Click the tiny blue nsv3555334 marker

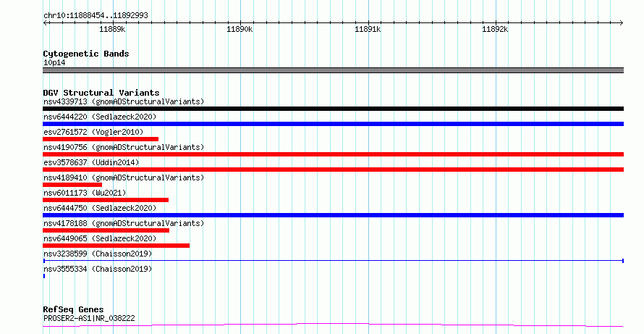pos(44,276)
